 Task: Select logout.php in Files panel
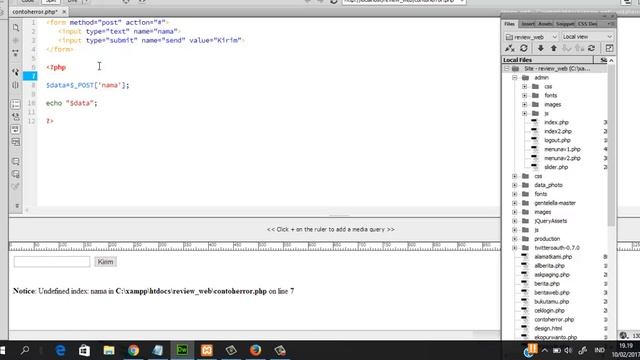(557, 140)
